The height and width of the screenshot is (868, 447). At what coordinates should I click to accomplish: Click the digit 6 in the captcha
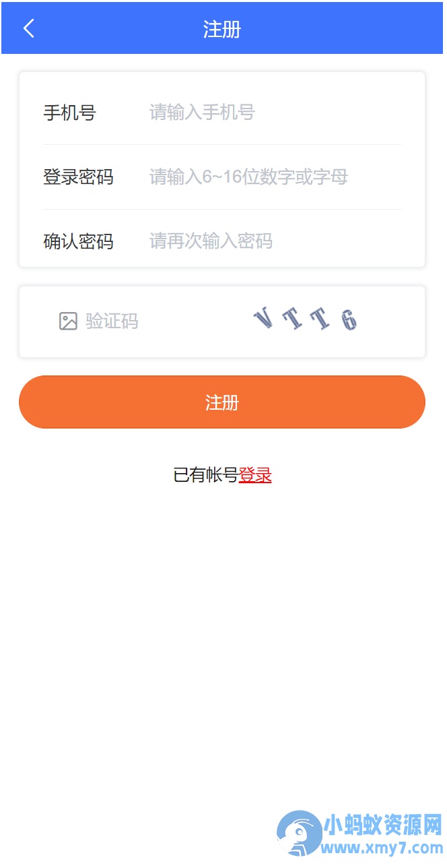point(349,321)
